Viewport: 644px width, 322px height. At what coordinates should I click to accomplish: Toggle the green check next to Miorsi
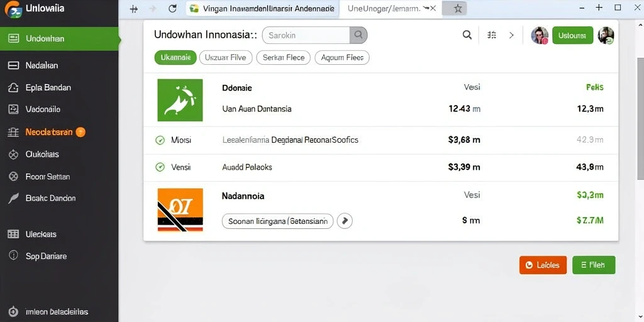(160, 140)
